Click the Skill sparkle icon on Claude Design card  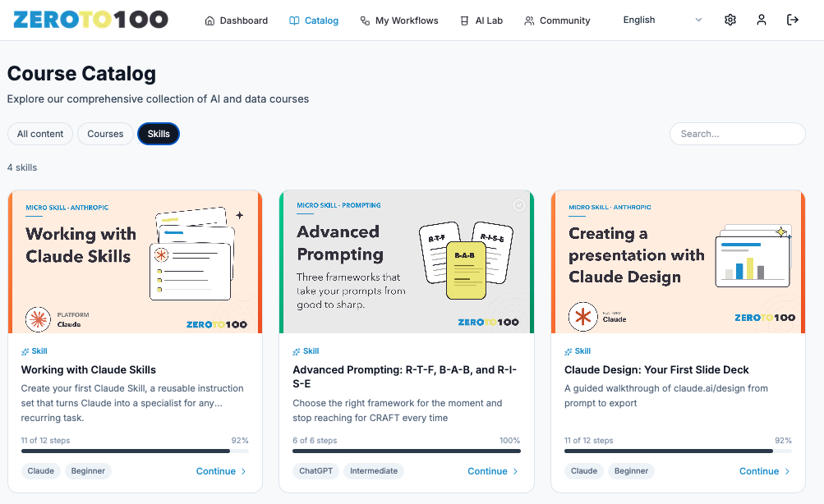click(568, 351)
